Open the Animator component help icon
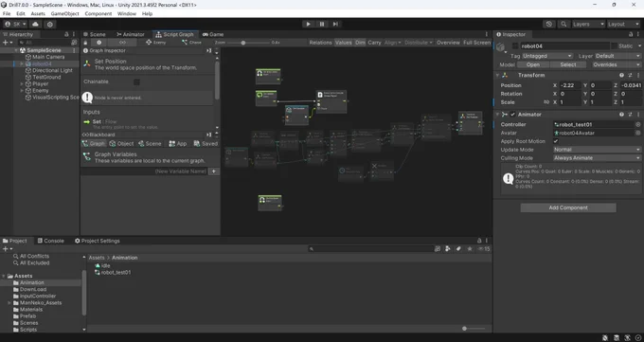The image size is (644, 342). 621,115
